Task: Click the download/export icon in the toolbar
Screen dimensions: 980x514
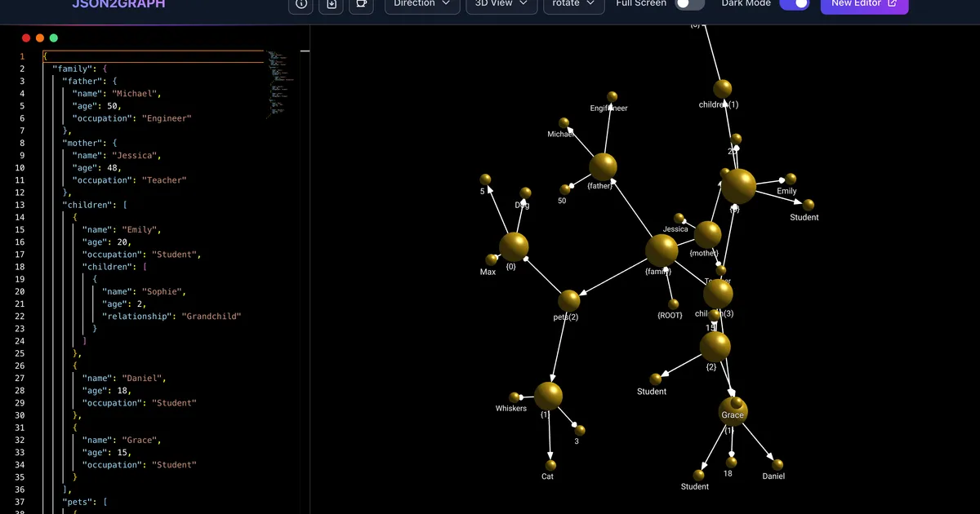Action: (331, 6)
